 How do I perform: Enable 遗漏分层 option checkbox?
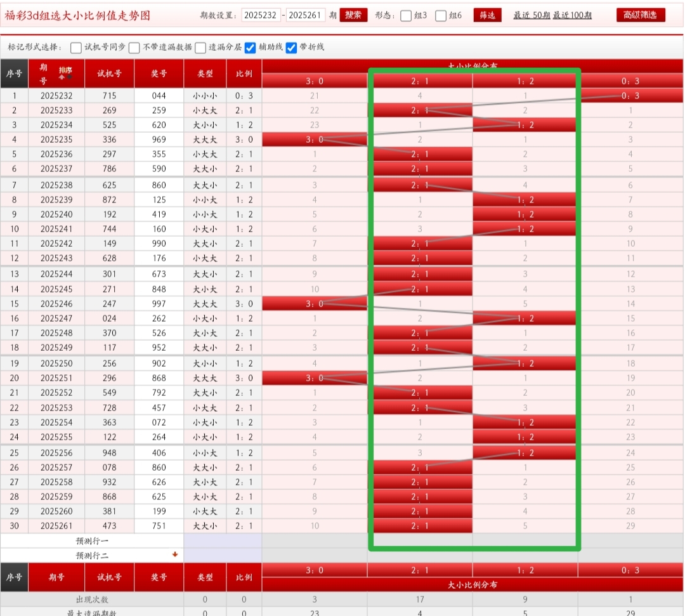click(x=200, y=48)
